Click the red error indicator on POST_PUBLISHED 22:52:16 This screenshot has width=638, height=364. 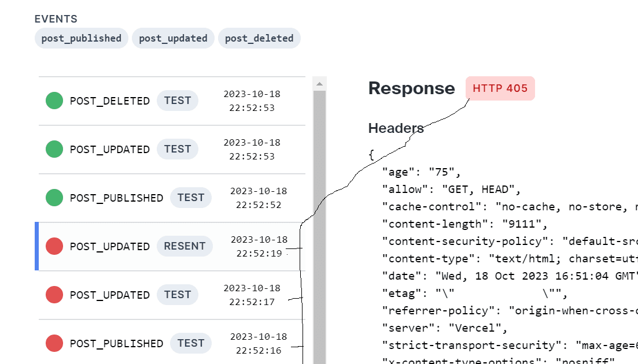(54, 343)
